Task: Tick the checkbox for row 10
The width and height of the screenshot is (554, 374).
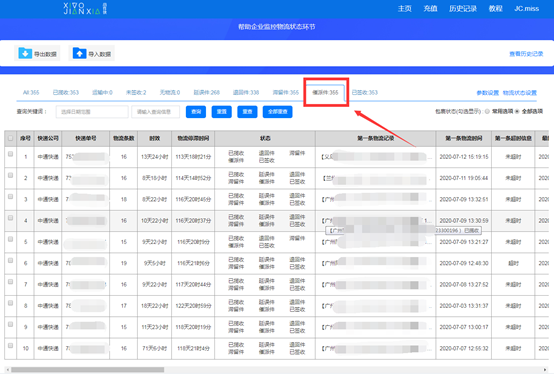Action: pos(11,345)
